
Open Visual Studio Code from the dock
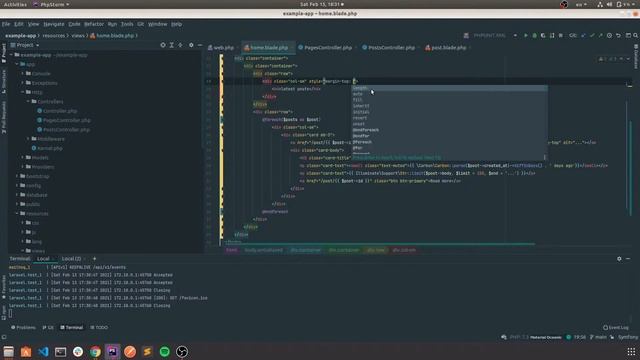pyautogui.click(x=43, y=351)
